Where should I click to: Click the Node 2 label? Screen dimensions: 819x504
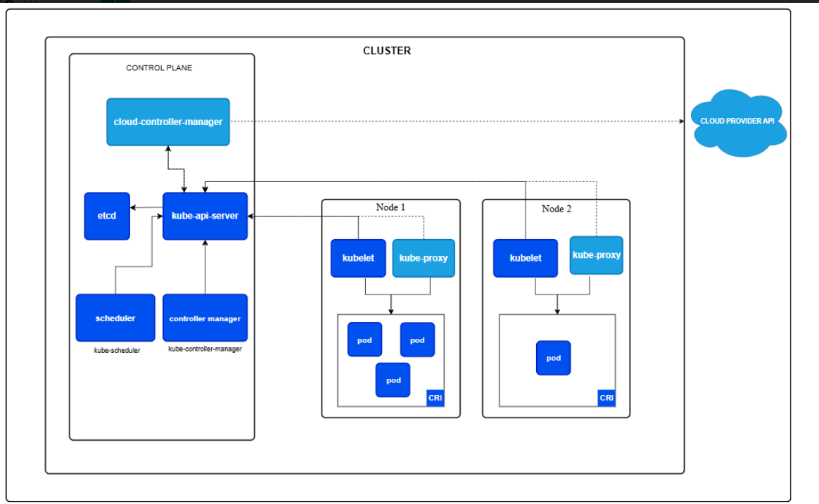point(557,209)
